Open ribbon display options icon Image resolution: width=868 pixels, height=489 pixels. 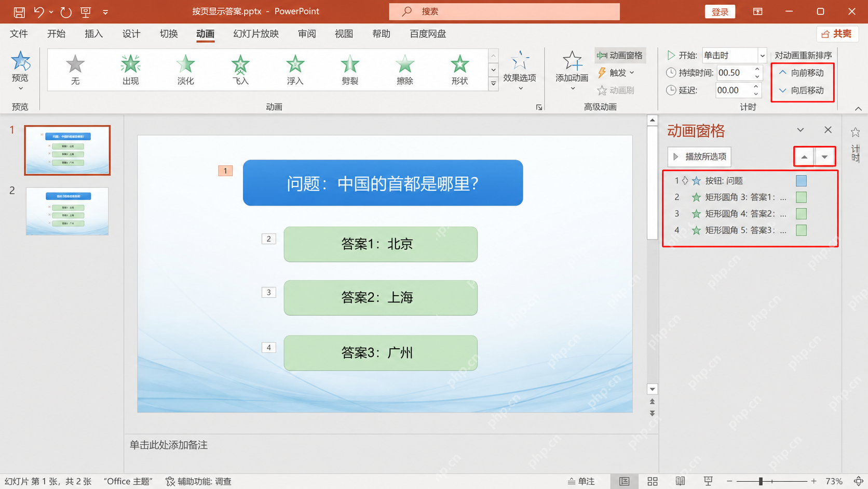click(758, 11)
